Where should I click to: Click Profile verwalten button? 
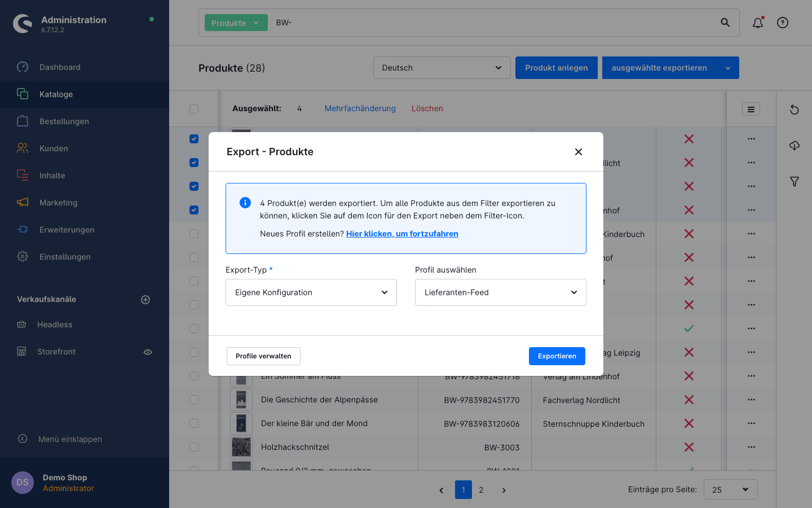[263, 356]
